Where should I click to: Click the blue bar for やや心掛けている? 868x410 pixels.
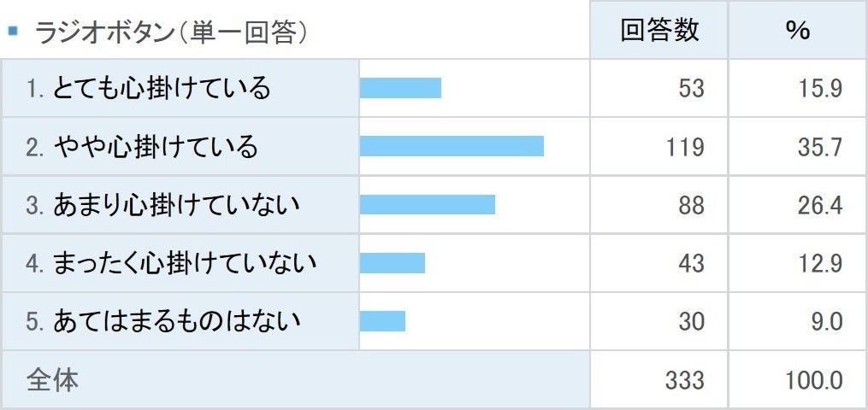click(452, 146)
